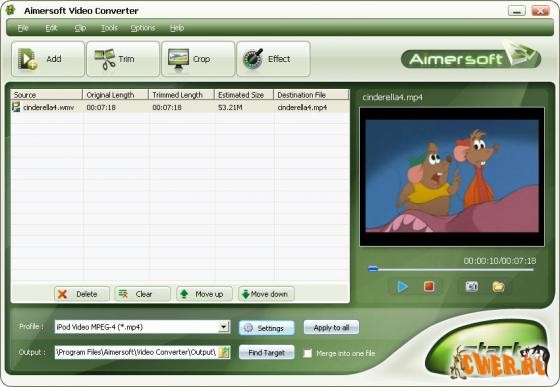
Task: Click the Estimated Size column header
Action: click(244, 95)
